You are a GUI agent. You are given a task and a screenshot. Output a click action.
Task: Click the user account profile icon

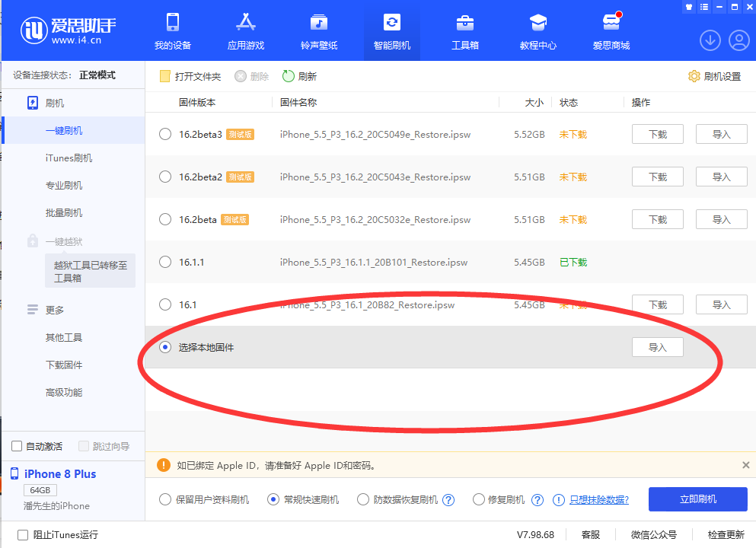coord(738,40)
